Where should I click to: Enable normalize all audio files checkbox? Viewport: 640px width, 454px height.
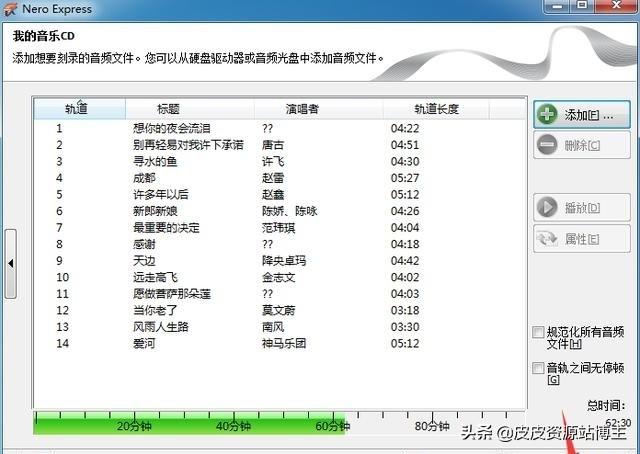[x=539, y=332]
